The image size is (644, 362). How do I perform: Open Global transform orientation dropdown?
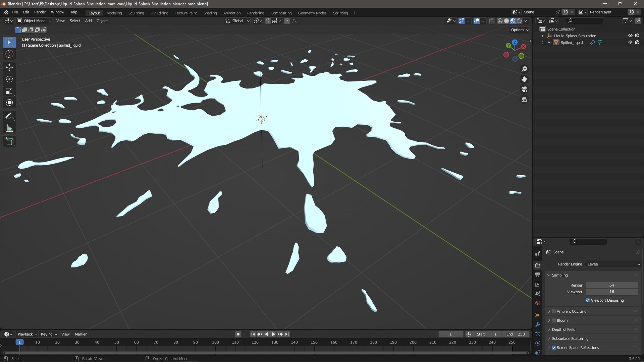coord(237,21)
